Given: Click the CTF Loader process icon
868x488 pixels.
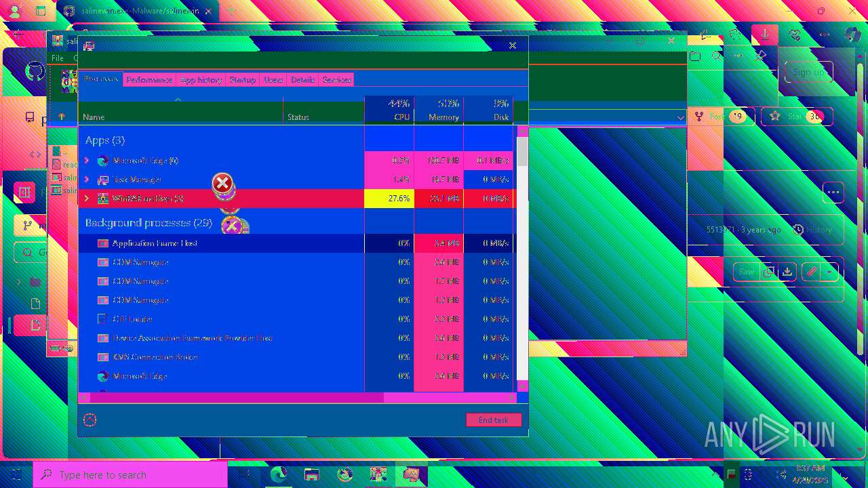Looking at the screenshot, I should (x=102, y=319).
